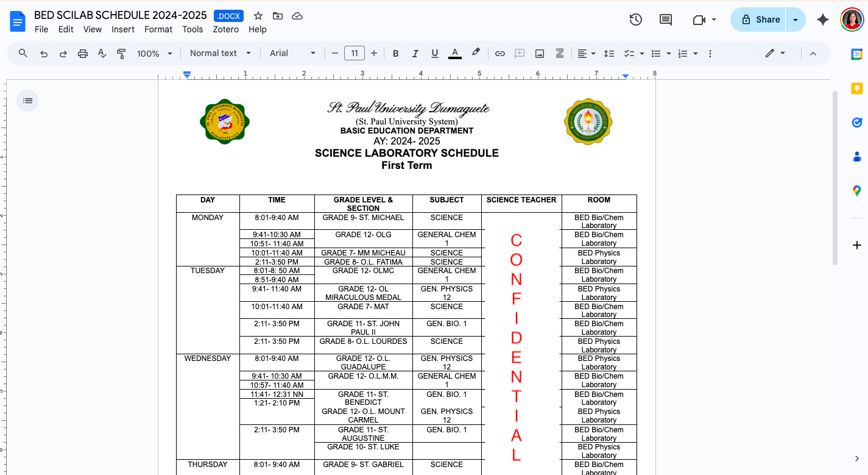Add a comment from toolbar

click(x=520, y=54)
